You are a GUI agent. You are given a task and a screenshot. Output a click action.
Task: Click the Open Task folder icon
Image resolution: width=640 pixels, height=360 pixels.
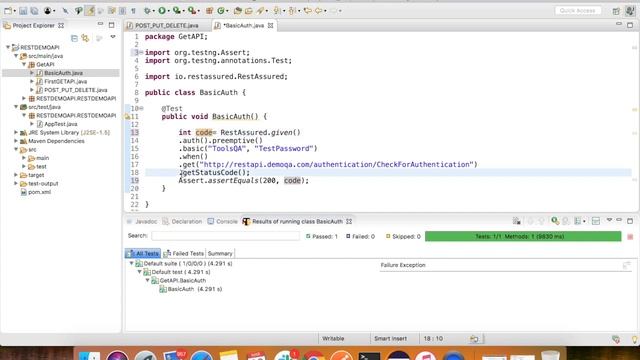click(x=249, y=11)
